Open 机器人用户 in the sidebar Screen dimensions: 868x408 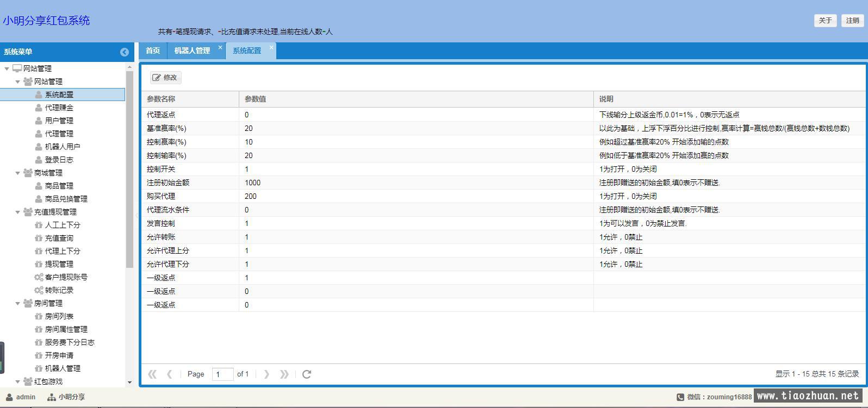coord(63,147)
